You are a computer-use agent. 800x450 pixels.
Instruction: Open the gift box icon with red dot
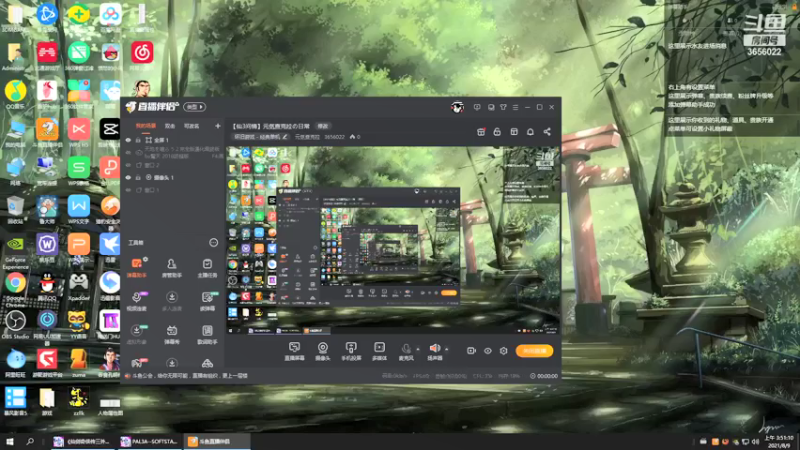tap(481, 132)
